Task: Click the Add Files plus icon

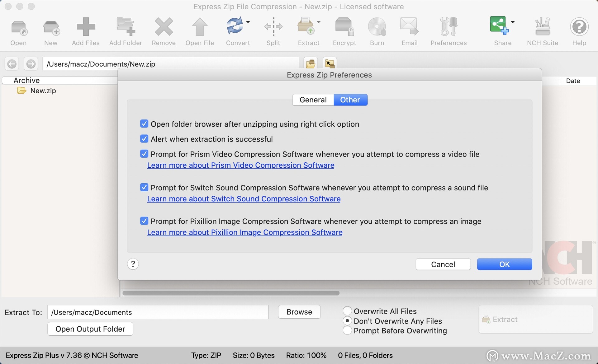Action: [x=86, y=27]
